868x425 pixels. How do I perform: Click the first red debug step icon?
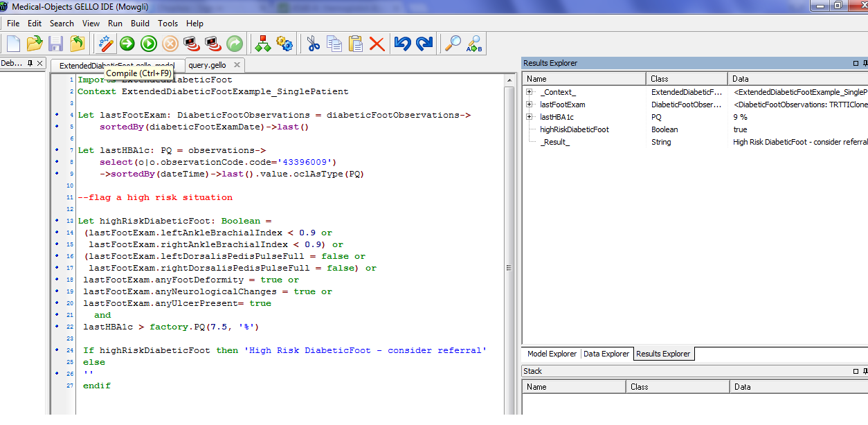192,44
